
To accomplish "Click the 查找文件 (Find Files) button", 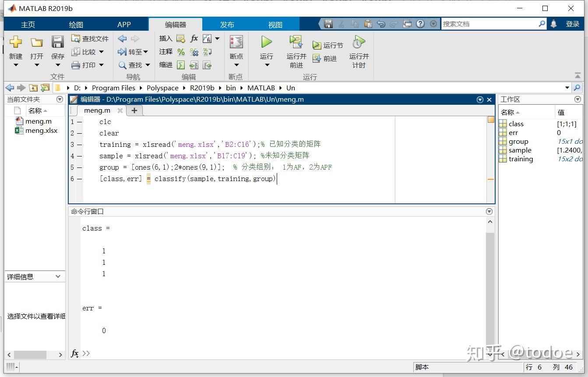I will [x=90, y=38].
